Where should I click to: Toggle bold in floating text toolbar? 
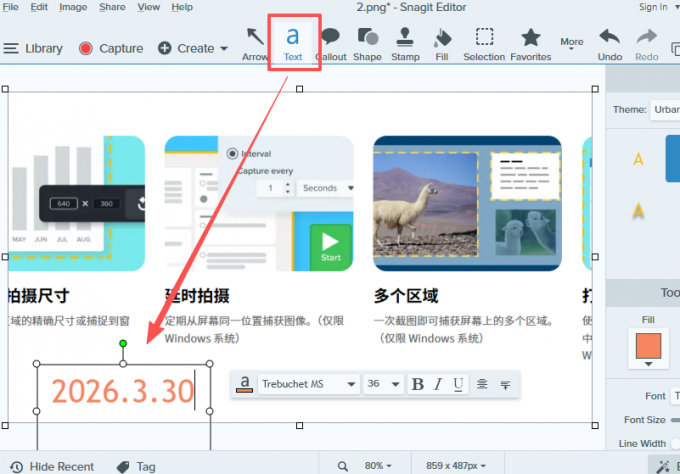click(418, 384)
